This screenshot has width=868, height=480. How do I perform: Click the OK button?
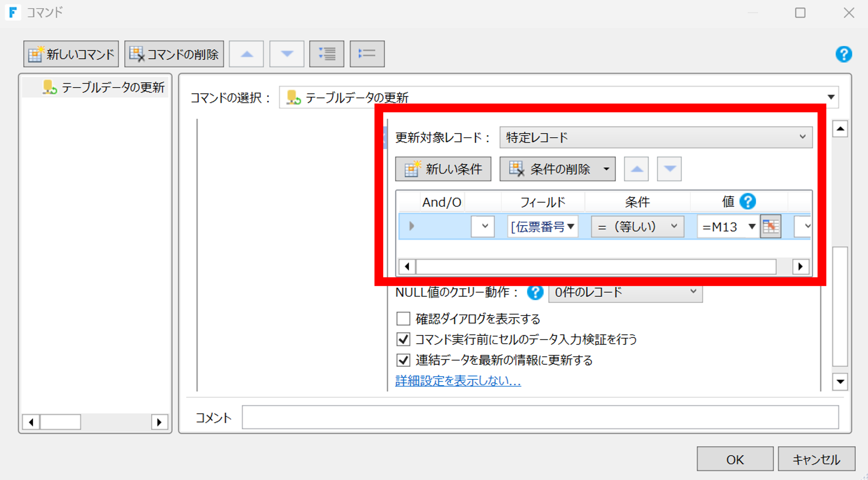735,459
